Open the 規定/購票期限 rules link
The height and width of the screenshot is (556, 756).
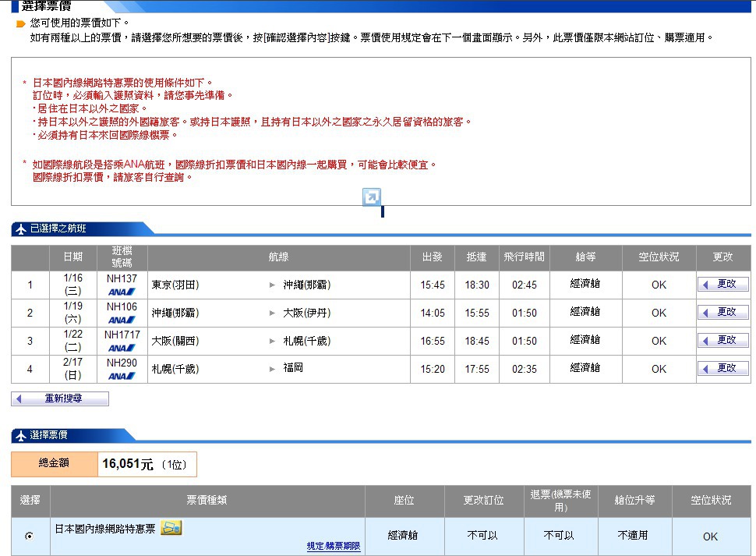coord(333,546)
